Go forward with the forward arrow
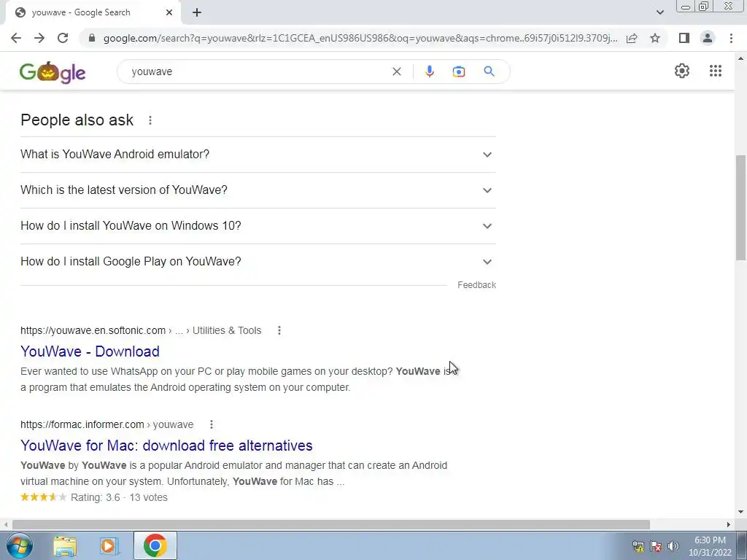The height and width of the screenshot is (560, 747). [39, 38]
